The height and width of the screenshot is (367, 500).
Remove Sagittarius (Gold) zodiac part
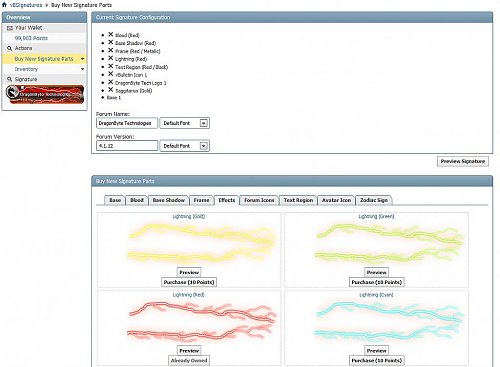click(x=111, y=90)
